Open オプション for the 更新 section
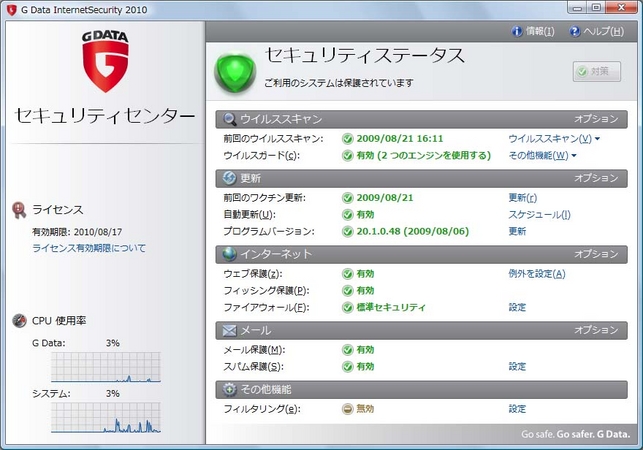This screenshot has height=450, width=643. click(x=596, y=178)
